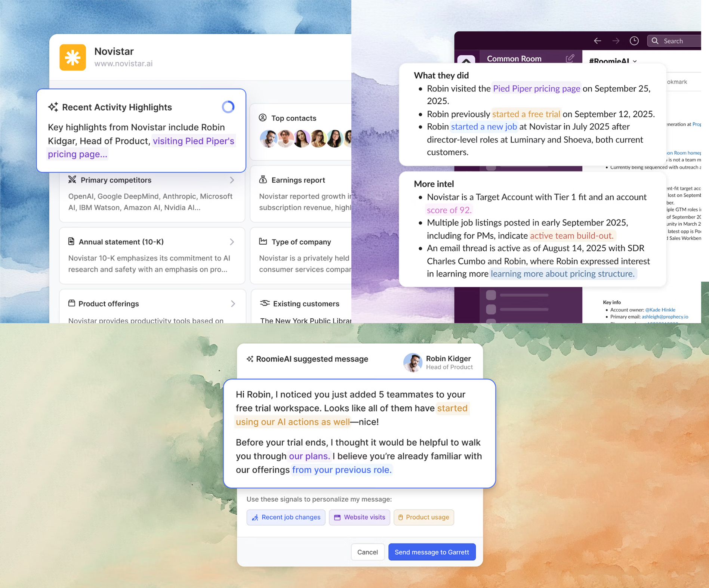Open the #RoomieAI channel dropdown
This screenshot has width=709, height=588.
coord(613,61)
